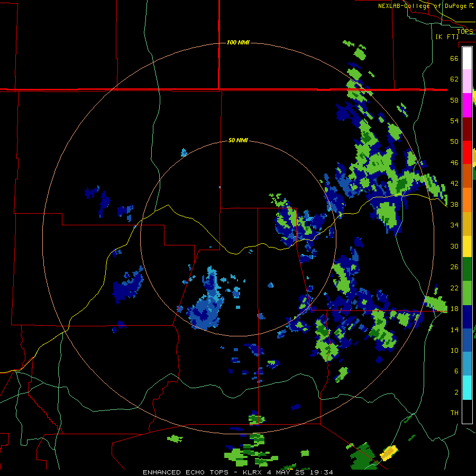Select the "54" scale label
This screenshot has width=476, height=476.
(x=454, y=121)
